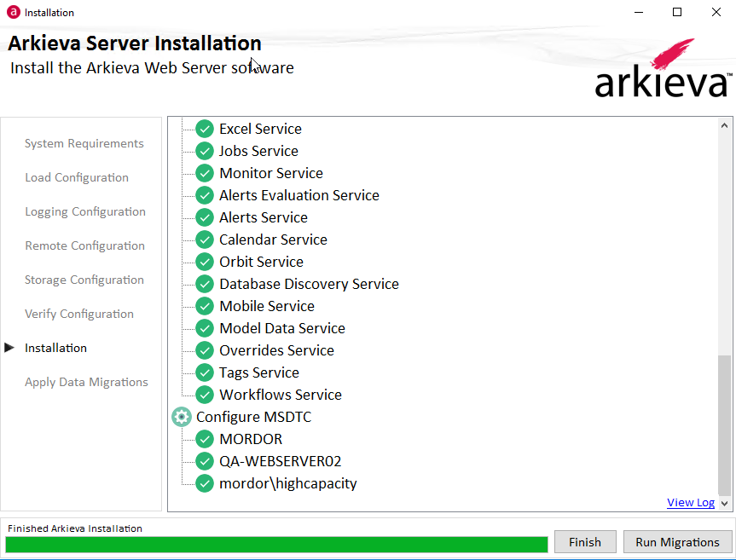The image size is (736, 560).
Task: Switch to the Storage Configuration step
Action: (84, 280)
